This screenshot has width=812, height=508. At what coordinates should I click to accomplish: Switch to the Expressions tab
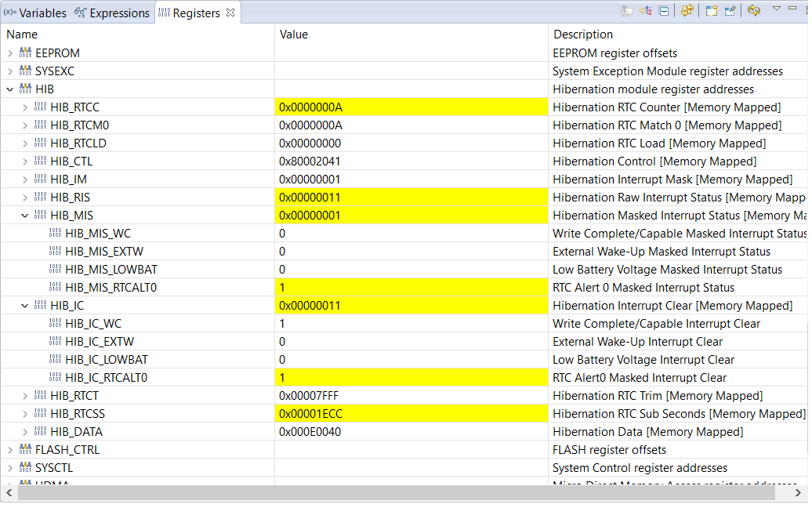(112, 13)
